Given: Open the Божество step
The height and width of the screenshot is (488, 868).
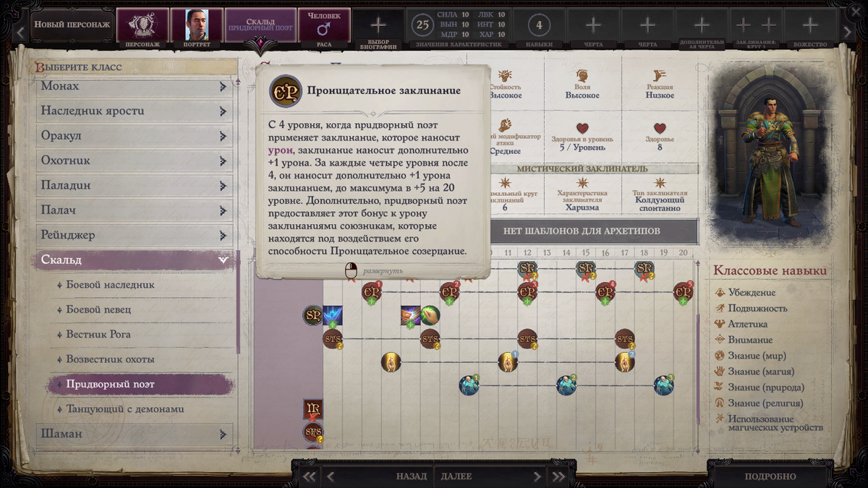Looking at the screenshot, I should [810, 29].
